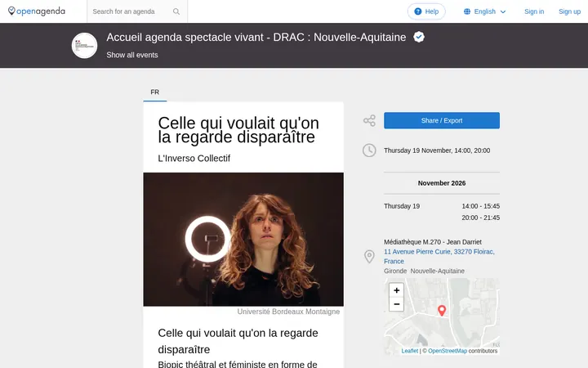Click the search magnifier icon
The width and height of the screenshot is (588, 368).
coord(176,11)
